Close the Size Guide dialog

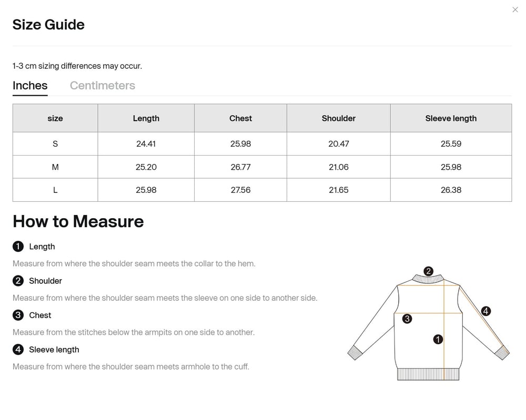click(x=515, y=9)
